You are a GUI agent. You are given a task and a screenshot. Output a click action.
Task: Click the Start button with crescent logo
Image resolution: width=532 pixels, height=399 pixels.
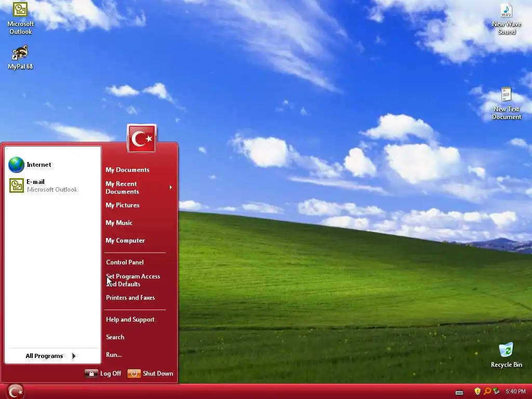click(15, 392)
